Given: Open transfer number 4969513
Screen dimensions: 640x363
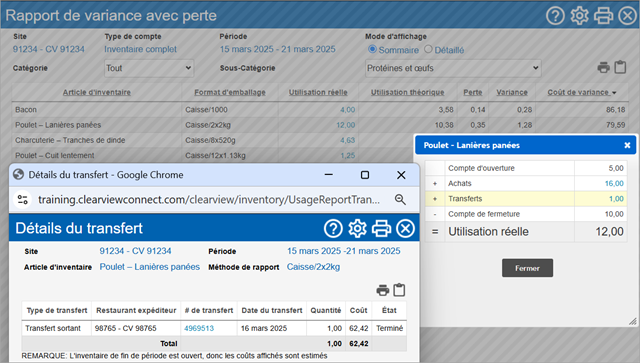Looking at the screenshot, I should [199, 328].
